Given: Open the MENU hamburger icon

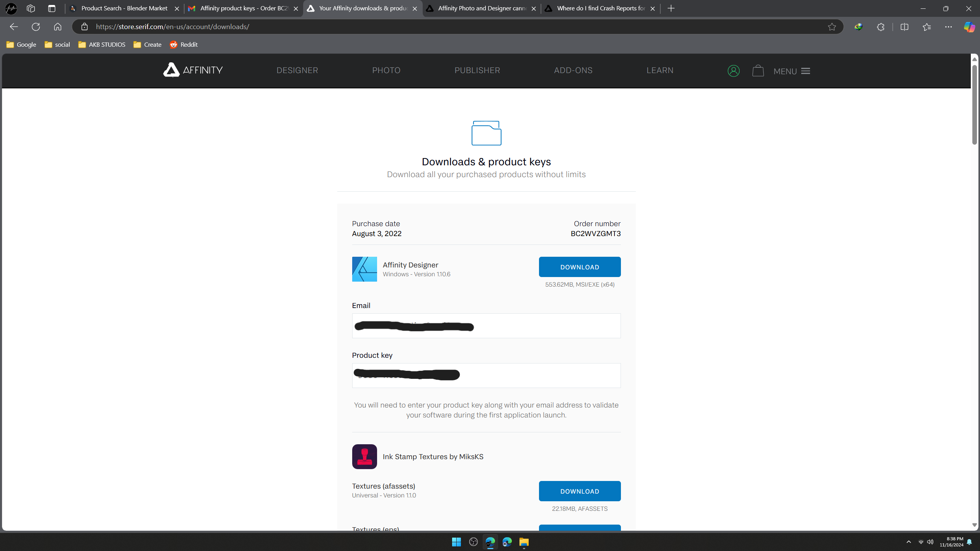Looking at the screenshot, I should [805, 71].
